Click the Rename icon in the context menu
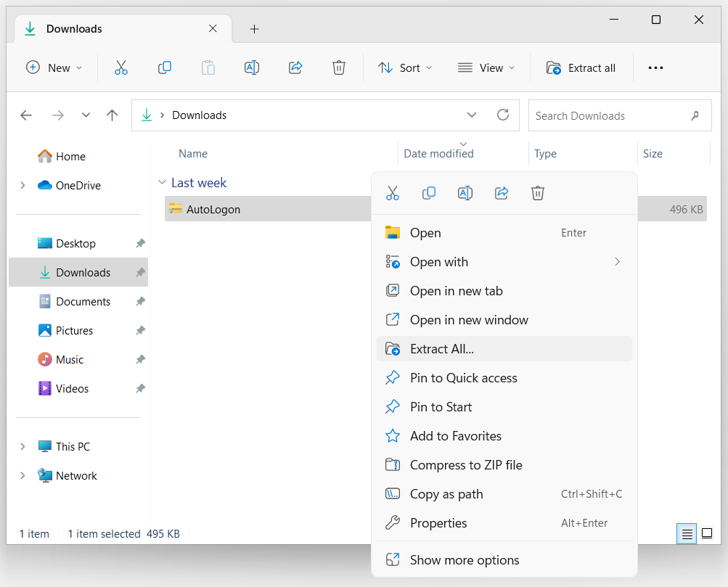 point(465,193)
